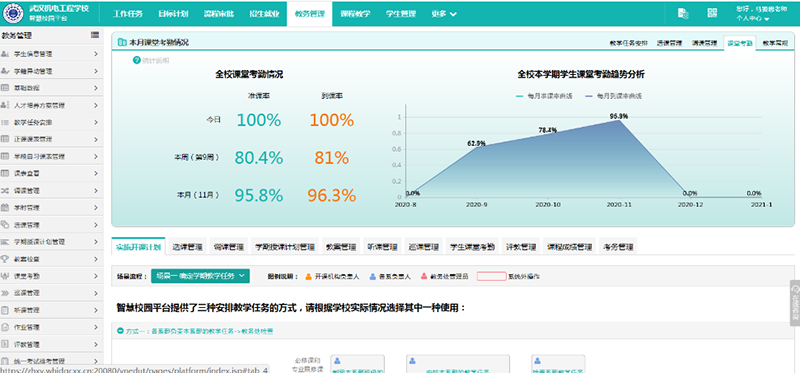The image size is (800, 373).
Task: Click the school logo emblem
Action: coord(12,13)
